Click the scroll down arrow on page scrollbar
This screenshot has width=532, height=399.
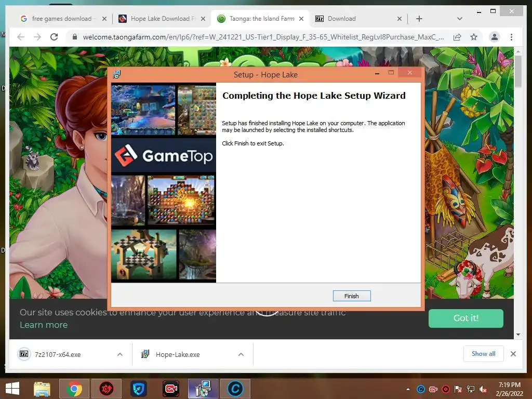tap(518, 335)
